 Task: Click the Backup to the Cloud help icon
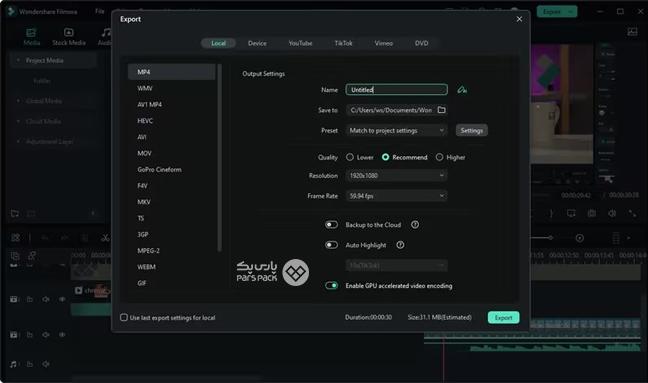coord(415,225)
